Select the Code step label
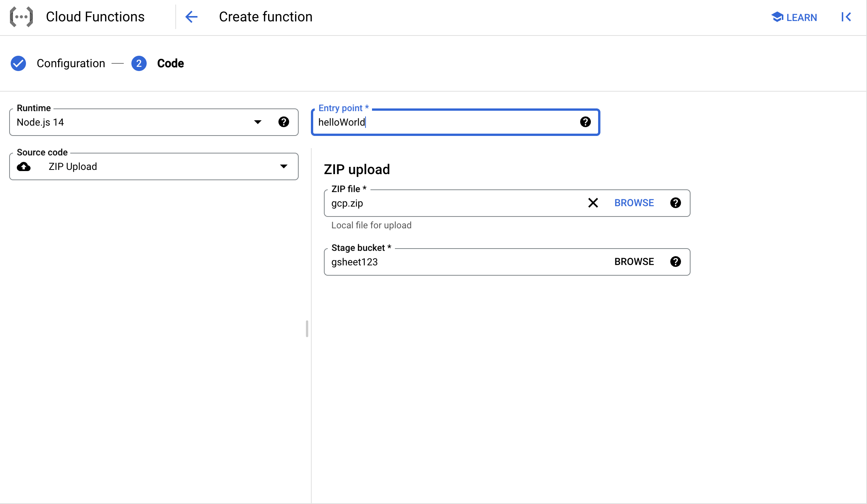This screenshot has height=504, width=867. pos(170,63)
